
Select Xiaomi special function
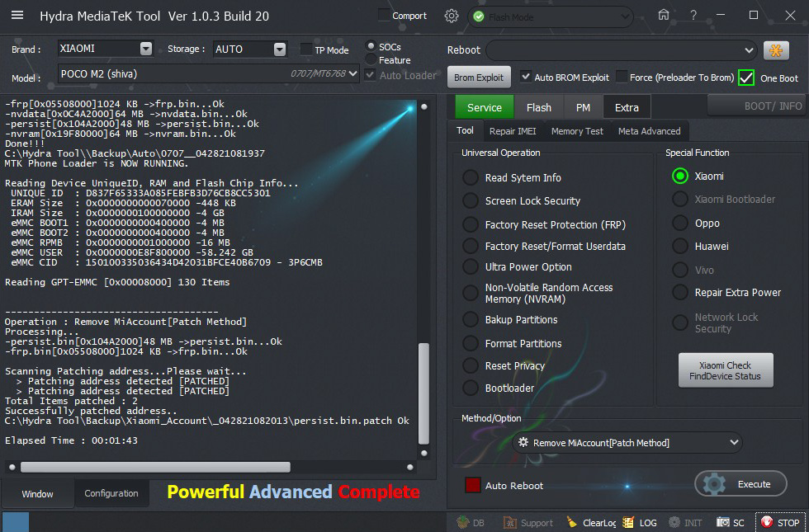[680, 176]
